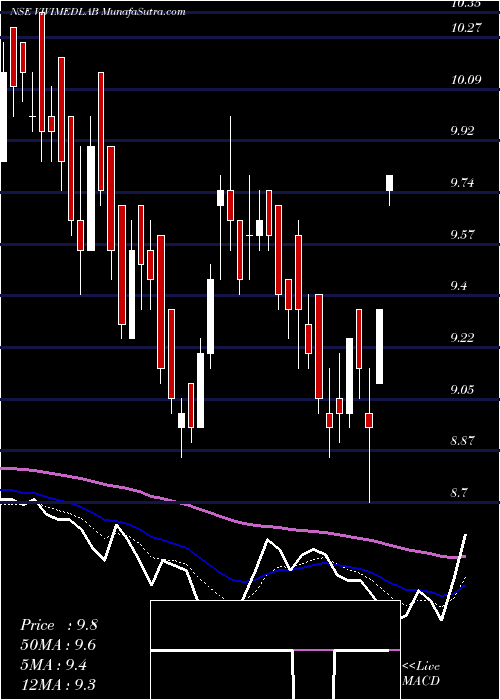Click the pink 50MA line
Screen dimensions: 500x700
(x=232, y=521)
